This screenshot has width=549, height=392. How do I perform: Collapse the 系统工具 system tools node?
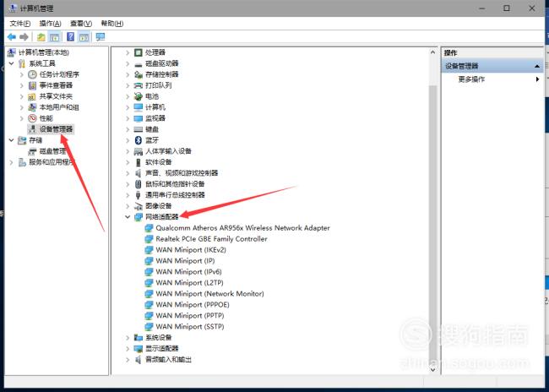[x=12, y=63]
